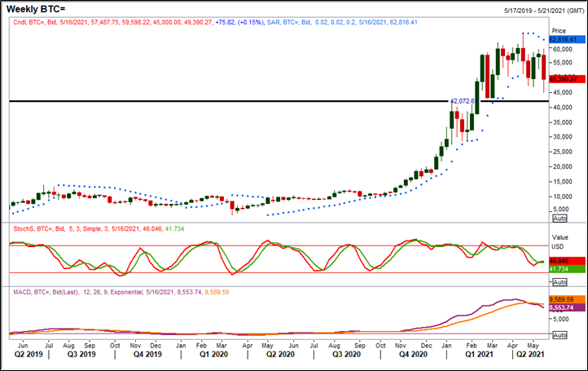Viewport: 588px width, 371px height.
Task: Click the 55,000 price axis label
Action: [x=563, y=62]
